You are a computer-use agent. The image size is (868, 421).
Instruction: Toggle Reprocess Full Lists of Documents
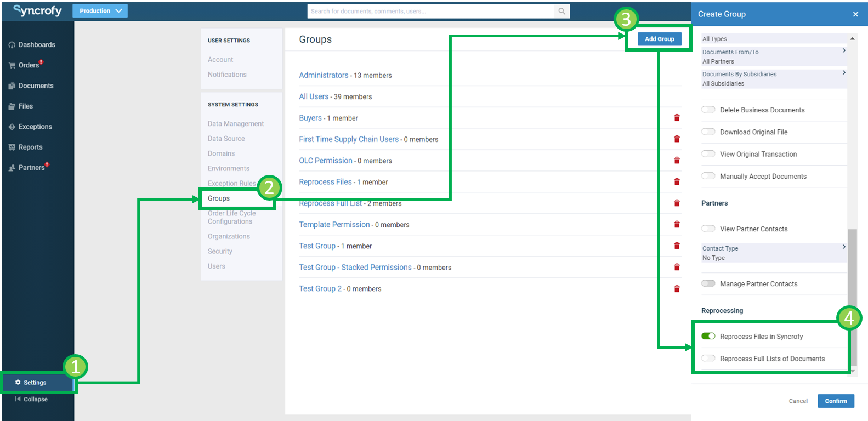[x=708, y=358]
